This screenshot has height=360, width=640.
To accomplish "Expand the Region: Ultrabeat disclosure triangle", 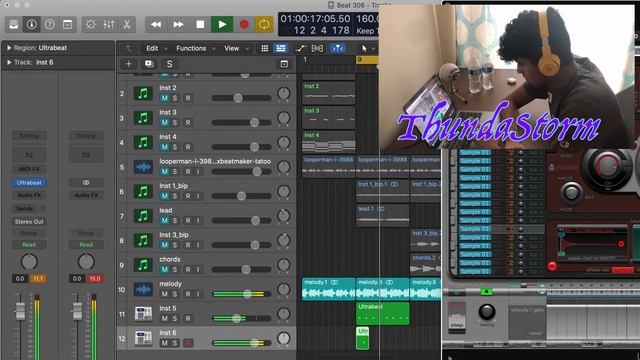I will pyautogui.click(x=9, y=48).
